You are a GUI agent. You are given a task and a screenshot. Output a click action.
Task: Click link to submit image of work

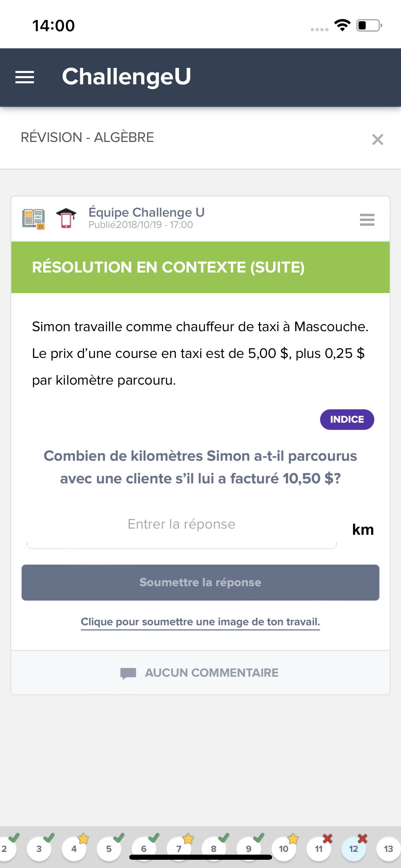[x=200, y=622]
